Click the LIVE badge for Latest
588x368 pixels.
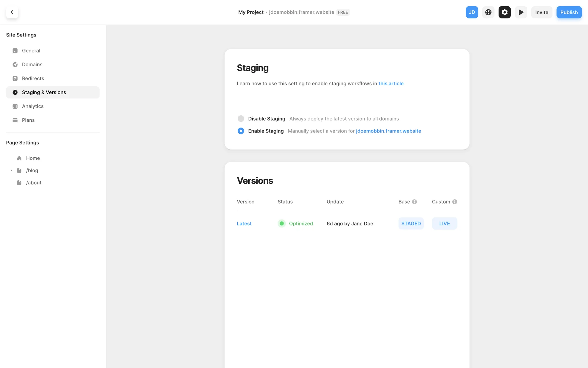point(444,224)
